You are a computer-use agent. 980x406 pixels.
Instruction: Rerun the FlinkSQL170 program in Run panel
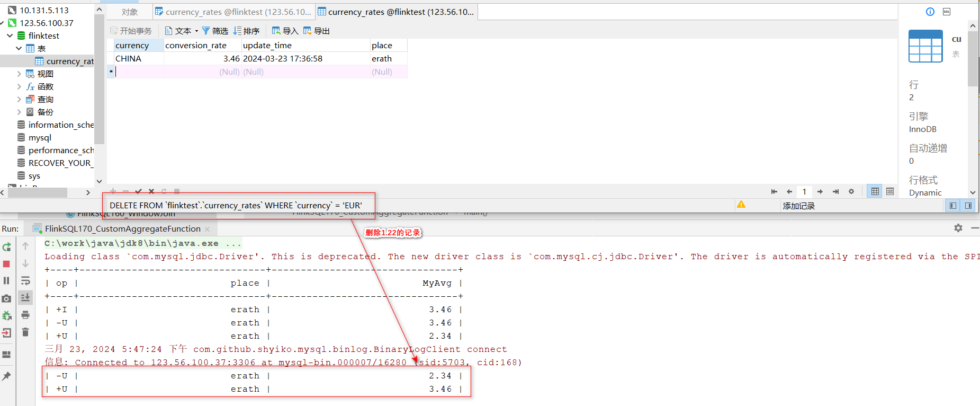click(x=6, y=247)
